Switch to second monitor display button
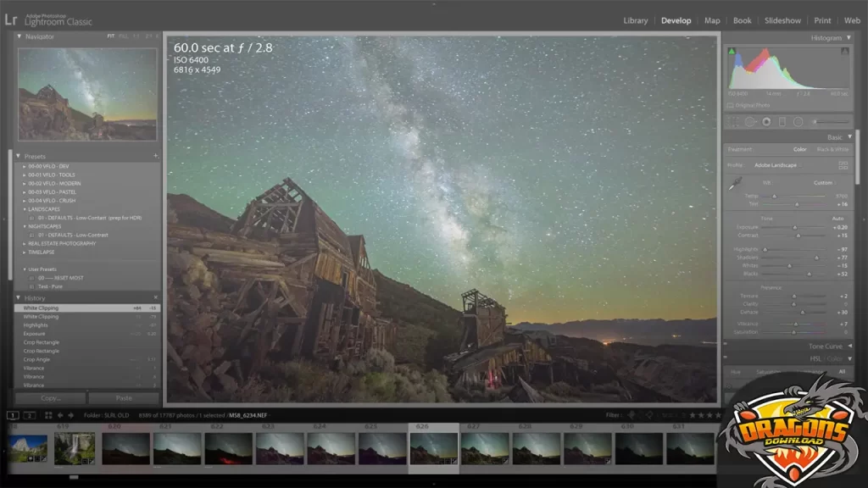This screenshot has width=868, height=488. point(29,415)
